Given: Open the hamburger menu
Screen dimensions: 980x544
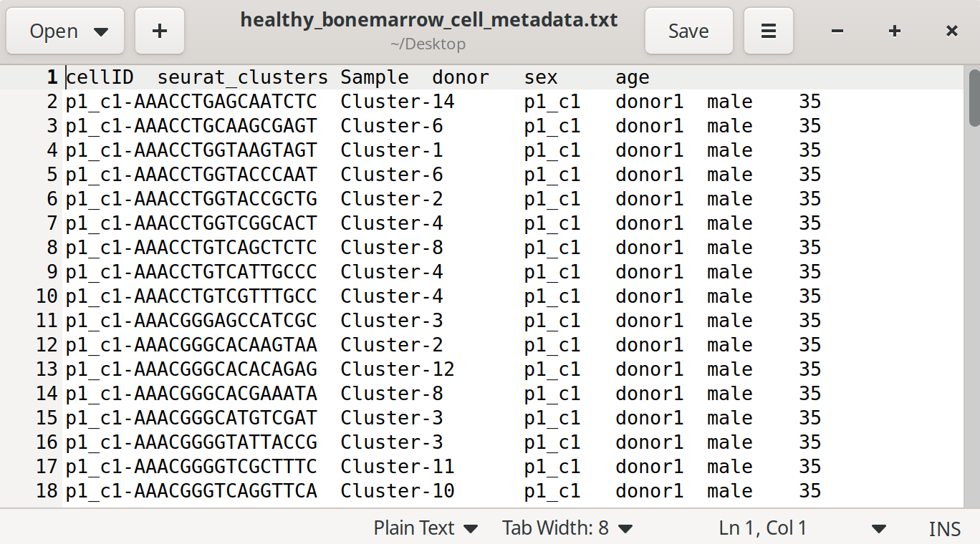Looking at the screenshot, I should tap(768, 31).
